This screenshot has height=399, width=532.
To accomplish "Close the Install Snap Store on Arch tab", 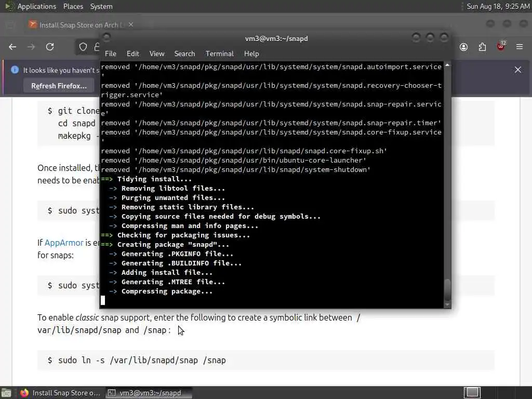I will [x=131, y=25].
